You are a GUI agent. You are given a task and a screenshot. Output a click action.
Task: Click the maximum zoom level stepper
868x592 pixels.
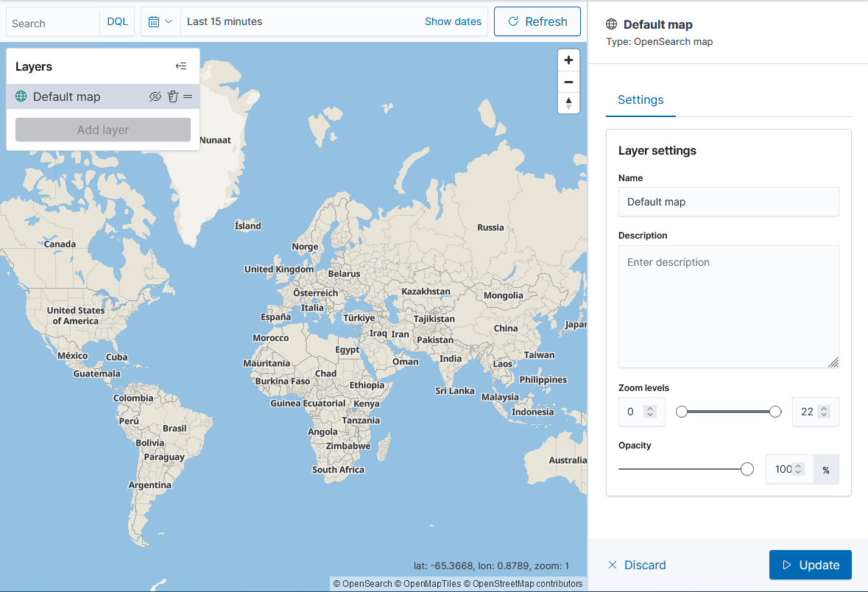coord(823,412)
